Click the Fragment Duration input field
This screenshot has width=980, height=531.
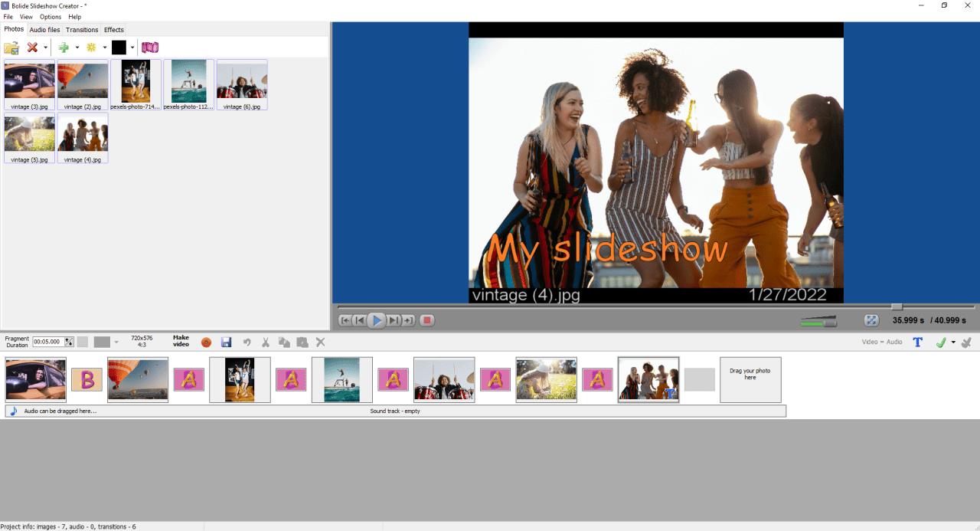[x=48, y=342]
